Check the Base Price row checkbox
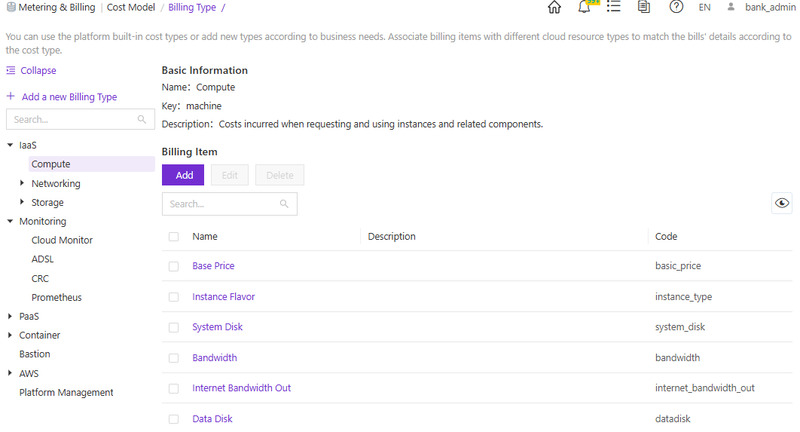The width and height of the screenshot is (800, 432). [173, 266]
